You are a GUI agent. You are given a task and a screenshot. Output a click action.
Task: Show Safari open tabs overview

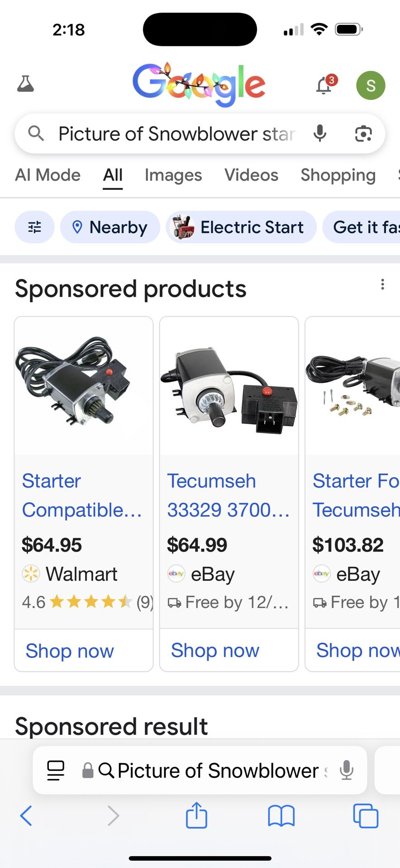tap(365, 816)
